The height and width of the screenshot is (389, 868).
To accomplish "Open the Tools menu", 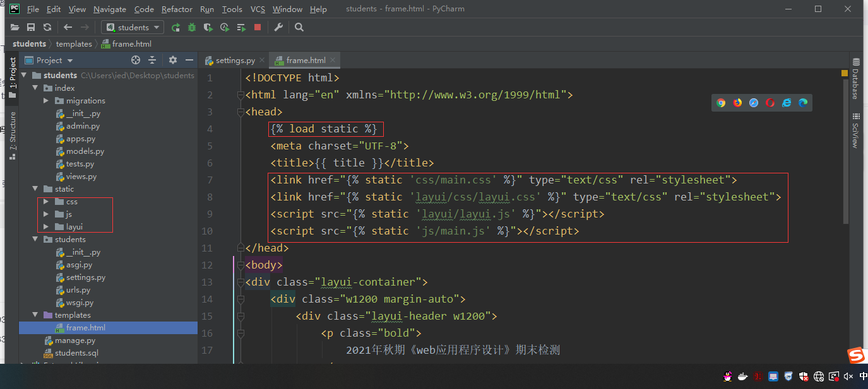I will tap(232, 9).
